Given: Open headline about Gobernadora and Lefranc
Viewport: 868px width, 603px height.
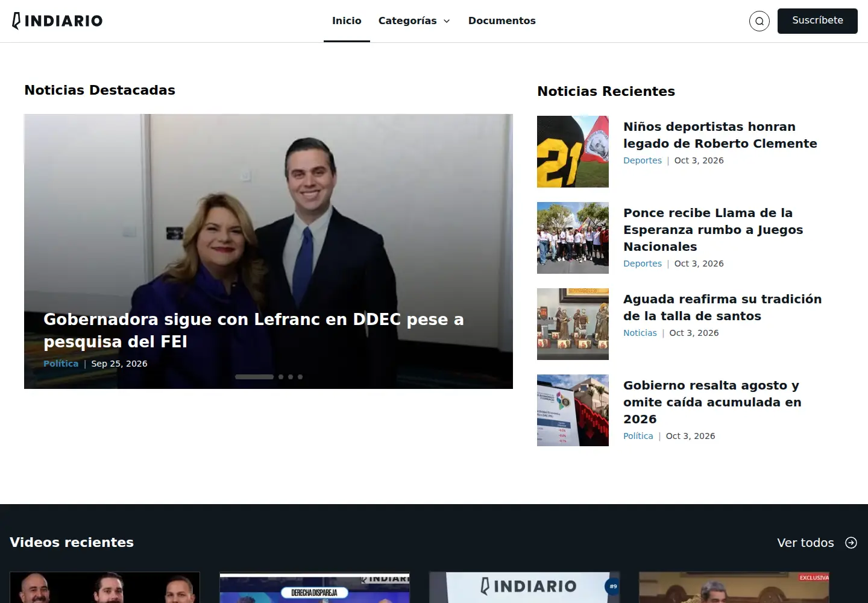Looking at the screenshot, I should pos(254,330).
